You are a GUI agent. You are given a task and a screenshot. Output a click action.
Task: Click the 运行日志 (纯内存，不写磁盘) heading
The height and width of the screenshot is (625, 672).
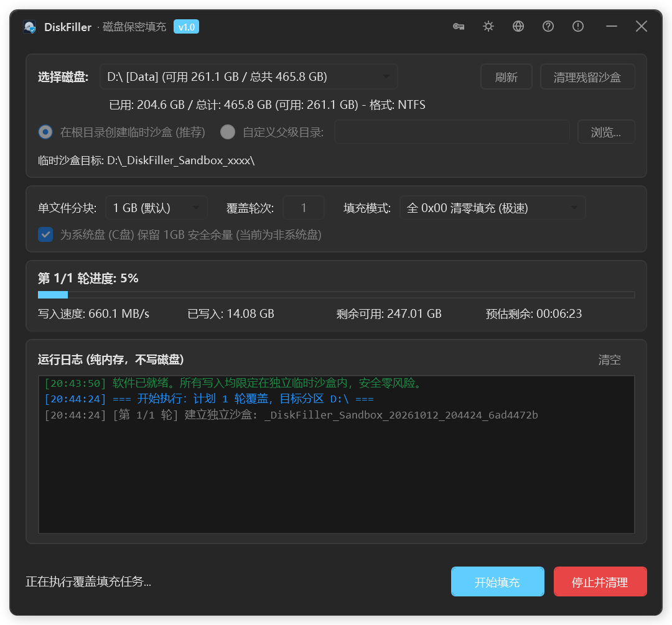[x=111, y=359]
